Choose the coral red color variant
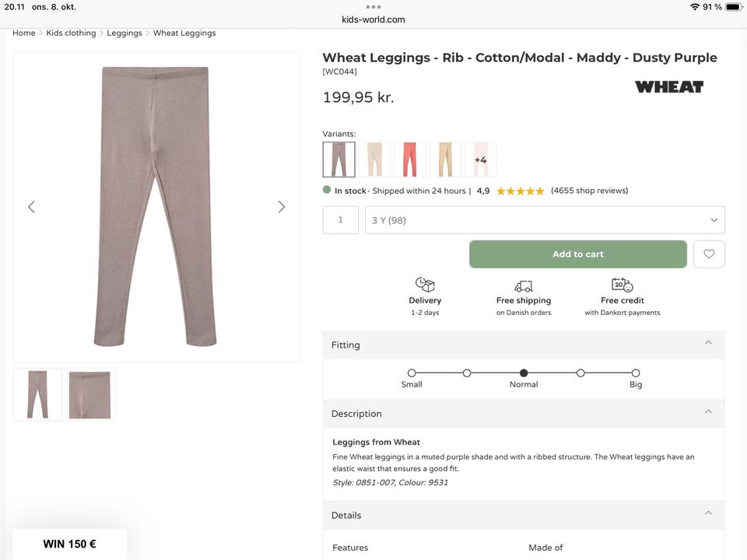 click(409, 159)
